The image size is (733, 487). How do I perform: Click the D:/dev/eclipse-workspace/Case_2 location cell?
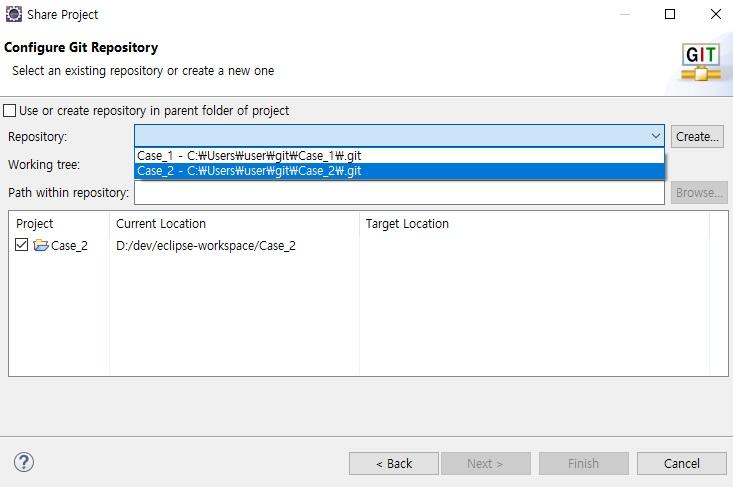tap(206, 245)
